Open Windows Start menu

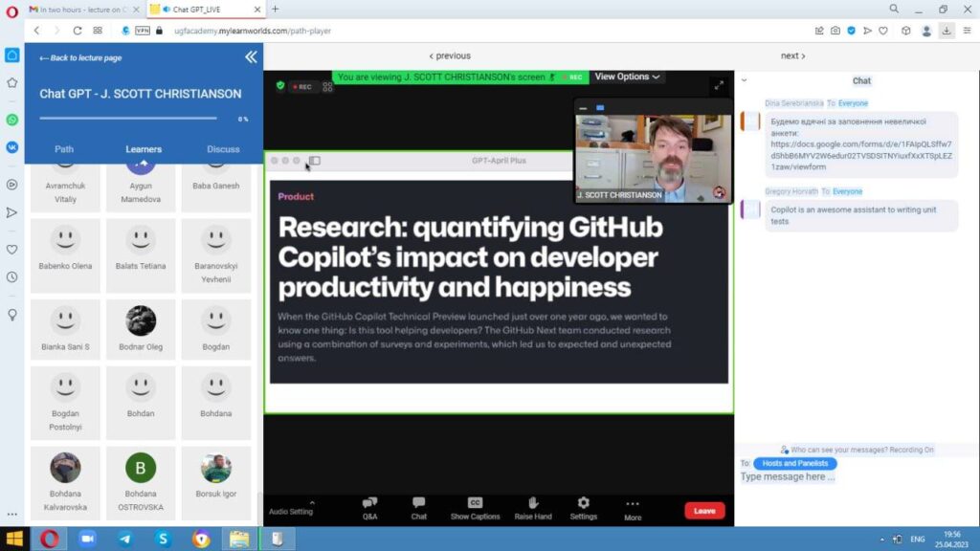tap(13, 539)
